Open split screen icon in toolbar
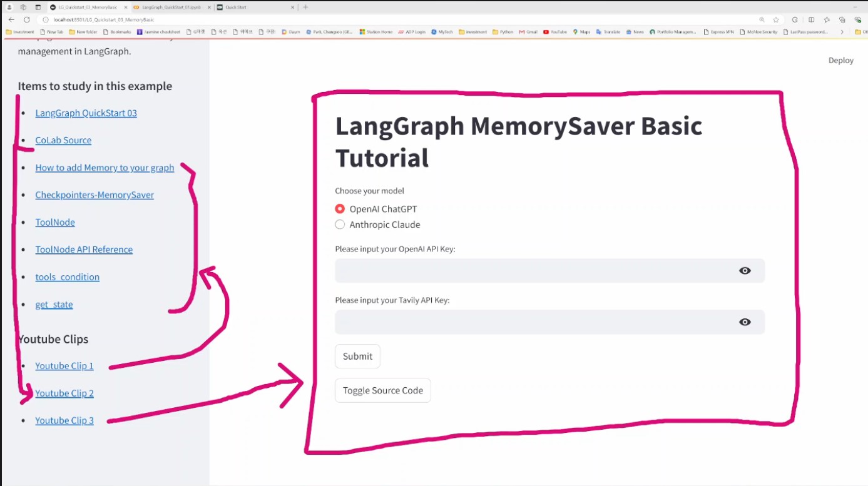The width and height of the screenshot is (868, 486). pos(812,19)
